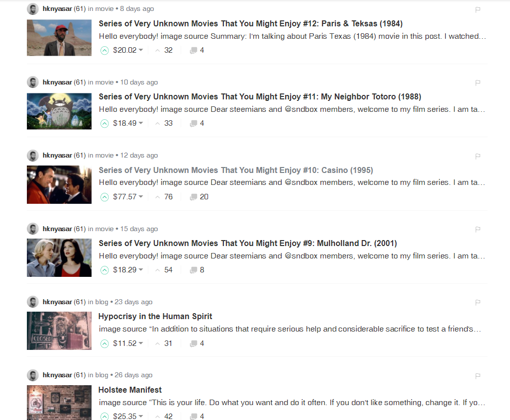Click hknyasar name on the 12 days ago post

pos(57,155)
